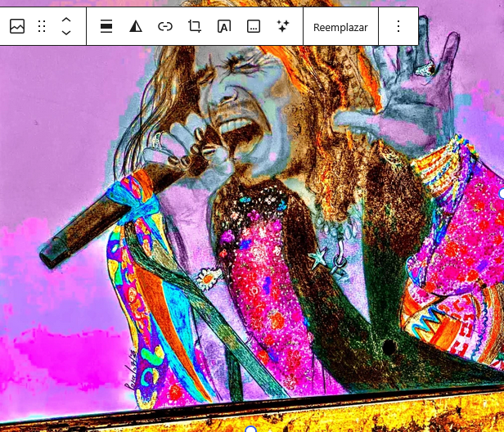Click the right-side image resize handle

502,193
